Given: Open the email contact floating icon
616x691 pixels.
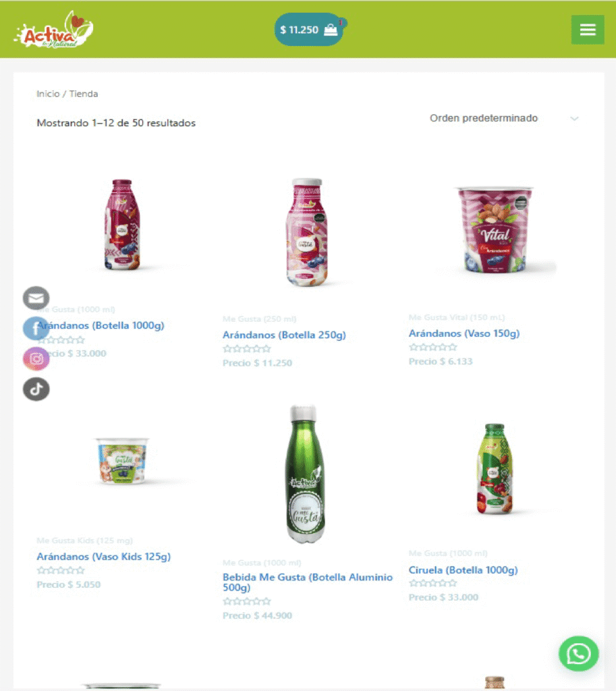Looking at the screenshot, I should point(36,298).
